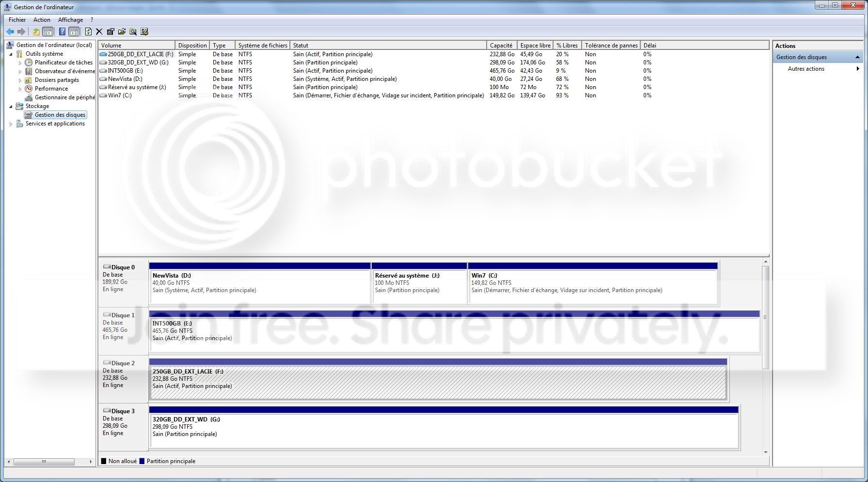This screenshot has width=868, height=482.
Task: Click the Open folder toolbar icon
Action: coord(122,31)
